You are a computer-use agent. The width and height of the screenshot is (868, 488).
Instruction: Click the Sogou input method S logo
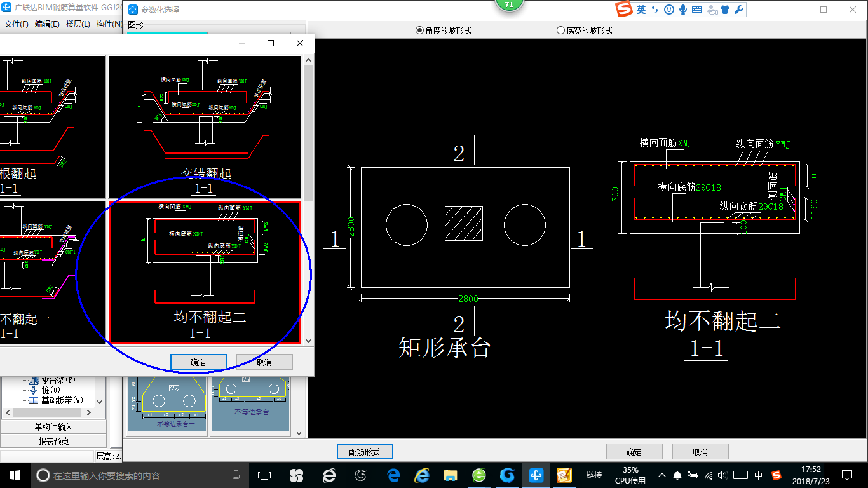pos(625,10)
